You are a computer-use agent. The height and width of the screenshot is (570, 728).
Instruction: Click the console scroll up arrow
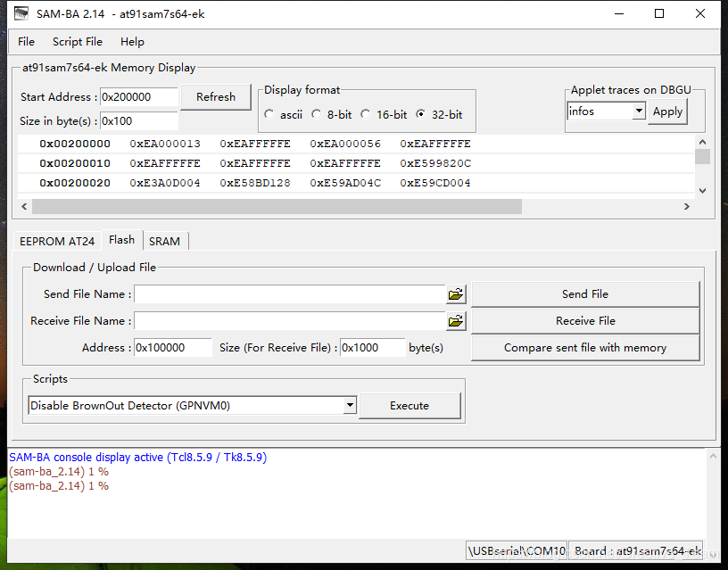[x=713, y=457]
